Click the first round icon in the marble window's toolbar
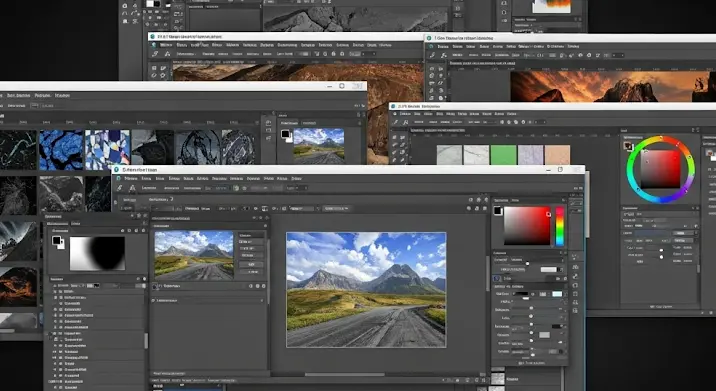Viewport: 716px width, 391px height. 502,122
